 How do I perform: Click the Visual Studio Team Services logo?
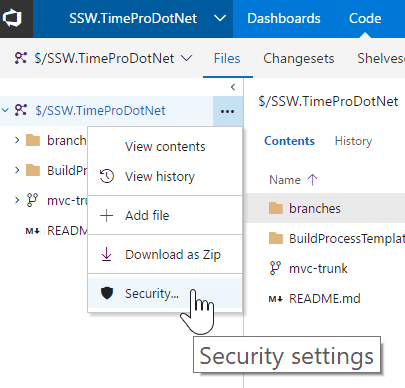coord(12,18)
